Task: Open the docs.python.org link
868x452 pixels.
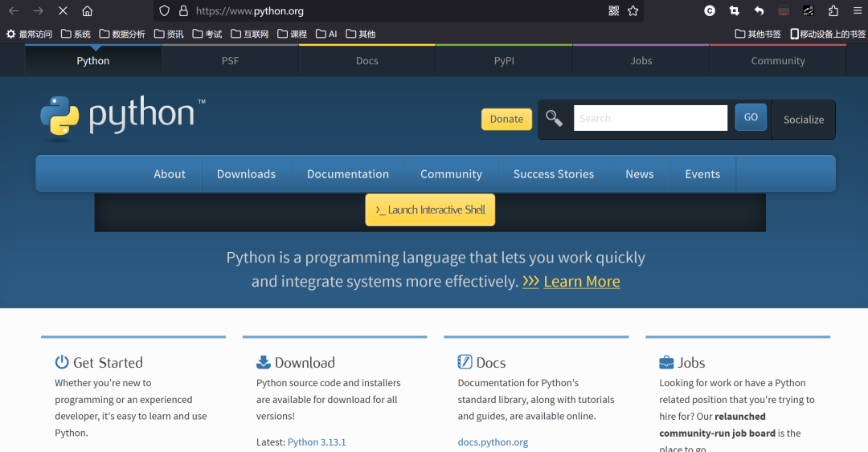Action: (x=493, y=442)
